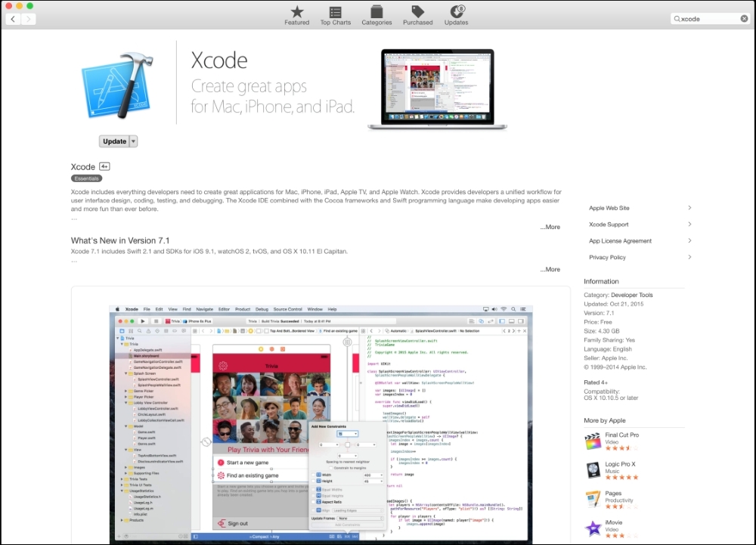Click the Essentials badge

[x=86, y=178]
